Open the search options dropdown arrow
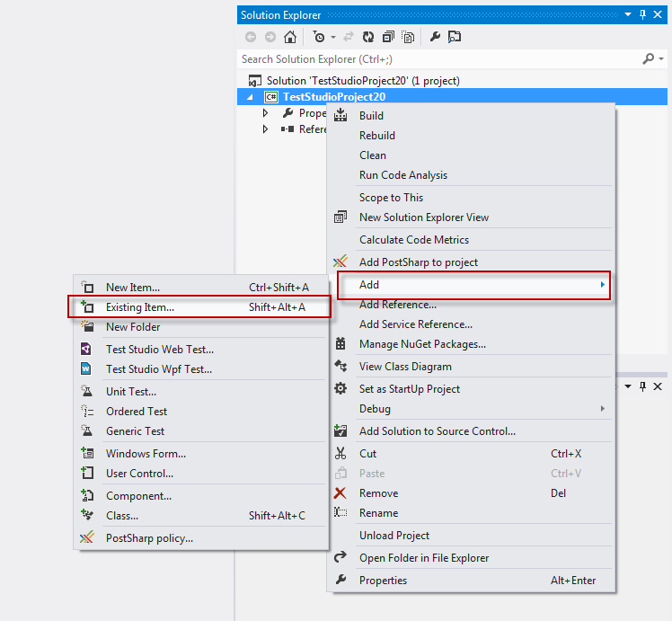 pos(661,58)
